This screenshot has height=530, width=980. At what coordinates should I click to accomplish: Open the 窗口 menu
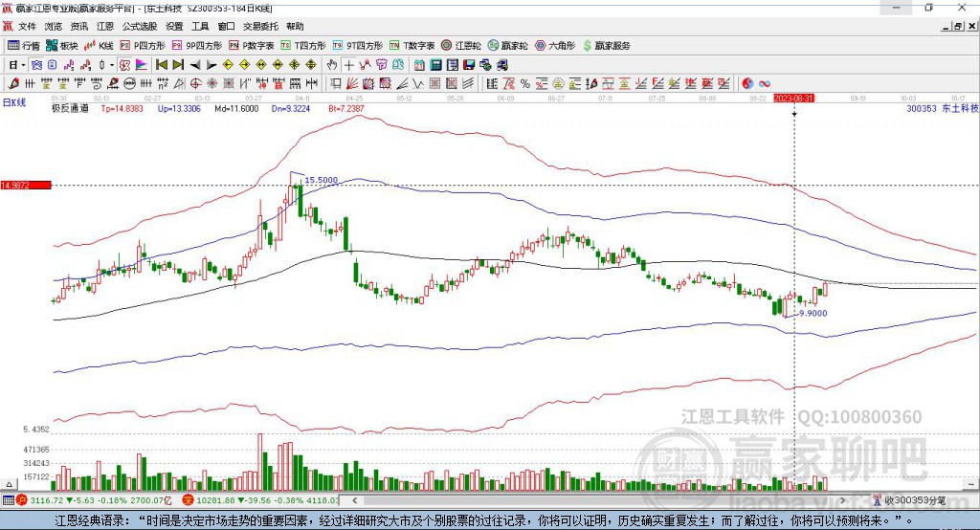[x=226, y=26]
